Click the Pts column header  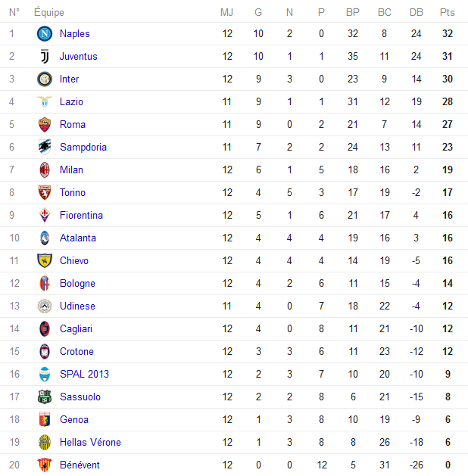tap(447, 12)
